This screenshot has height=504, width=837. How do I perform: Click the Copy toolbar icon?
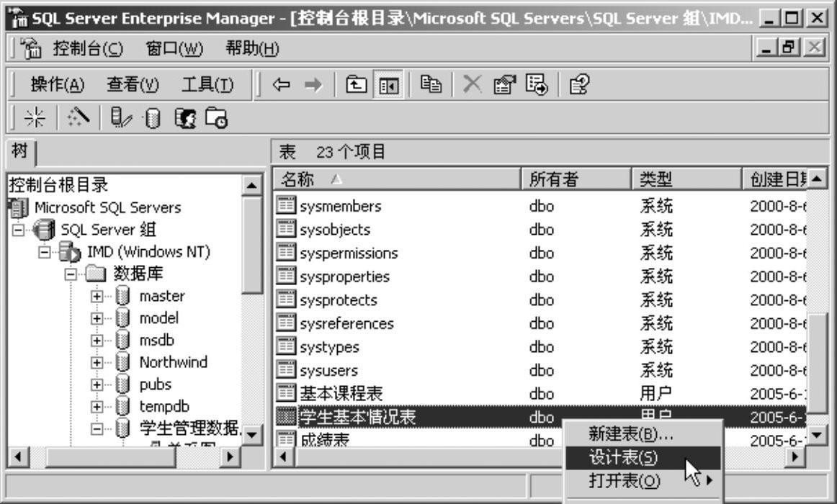(x=431, y=84)
